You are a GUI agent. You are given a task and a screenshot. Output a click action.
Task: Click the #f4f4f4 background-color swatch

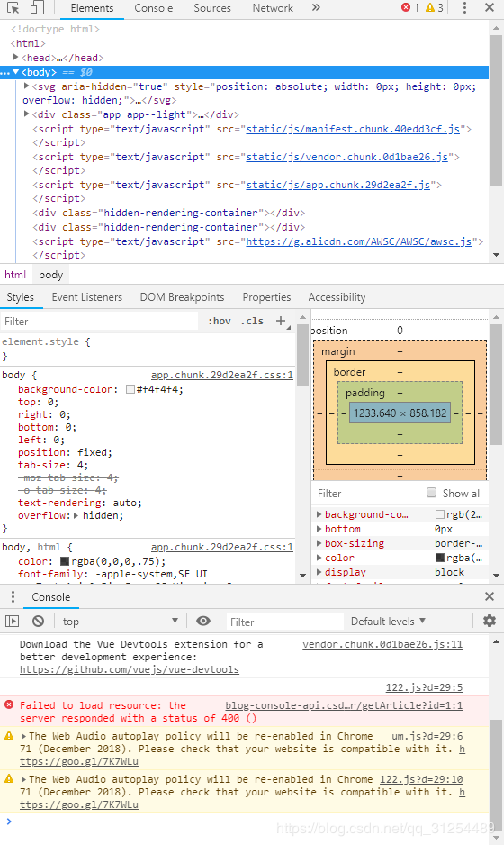[x=130, y=389]
